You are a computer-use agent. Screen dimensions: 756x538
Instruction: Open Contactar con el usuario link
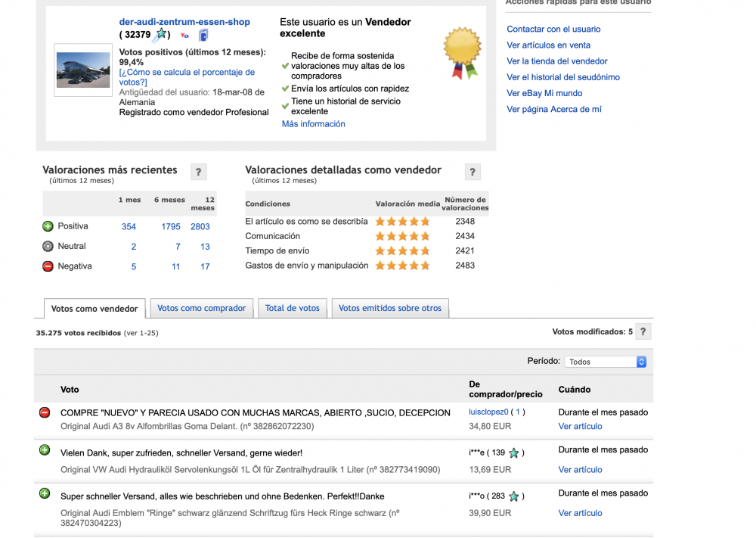(x=553, y=29)
